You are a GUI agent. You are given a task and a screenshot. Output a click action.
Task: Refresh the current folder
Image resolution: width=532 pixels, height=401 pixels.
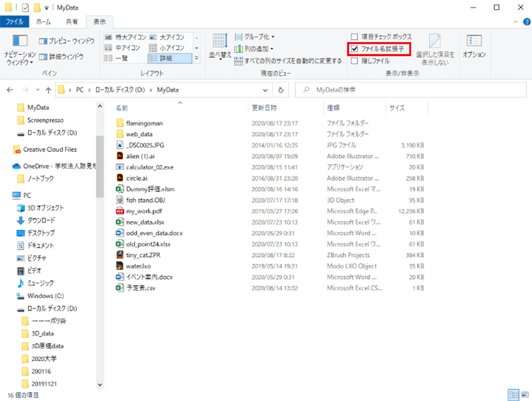[281, 90]
